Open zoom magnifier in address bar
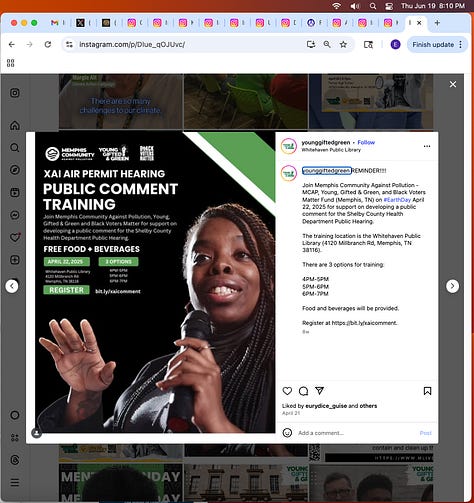 327,44
